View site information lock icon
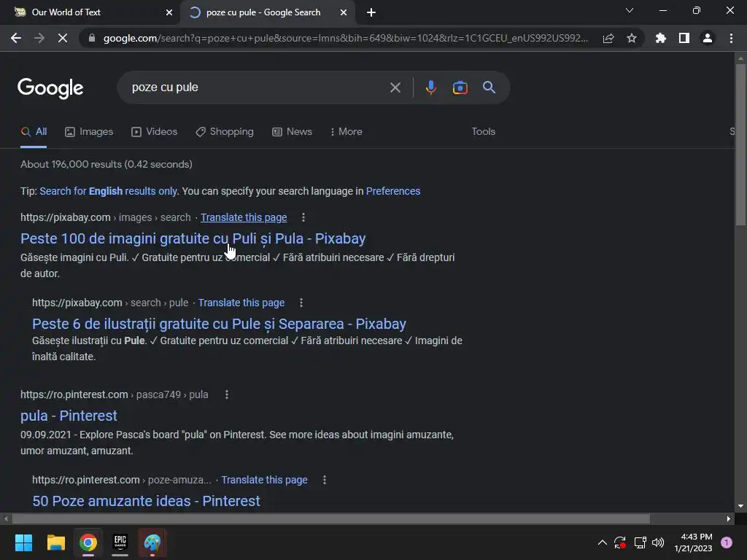 [92, 38]
